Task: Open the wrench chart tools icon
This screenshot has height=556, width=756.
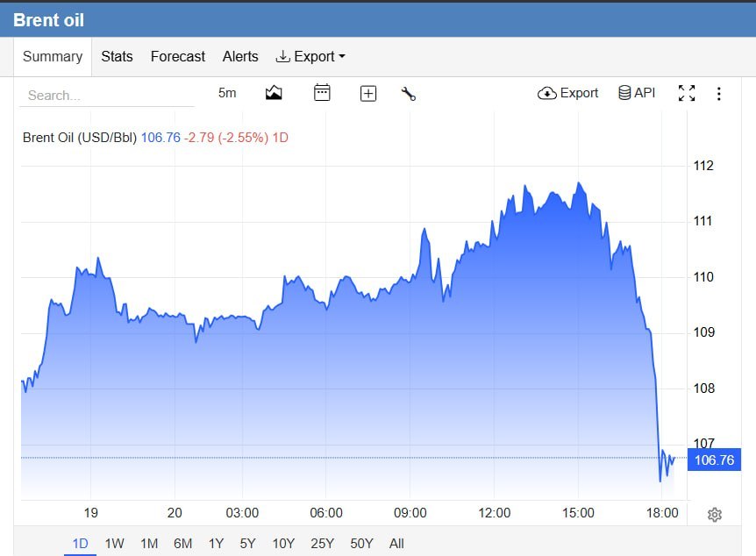Action: (x=409, y=94)
